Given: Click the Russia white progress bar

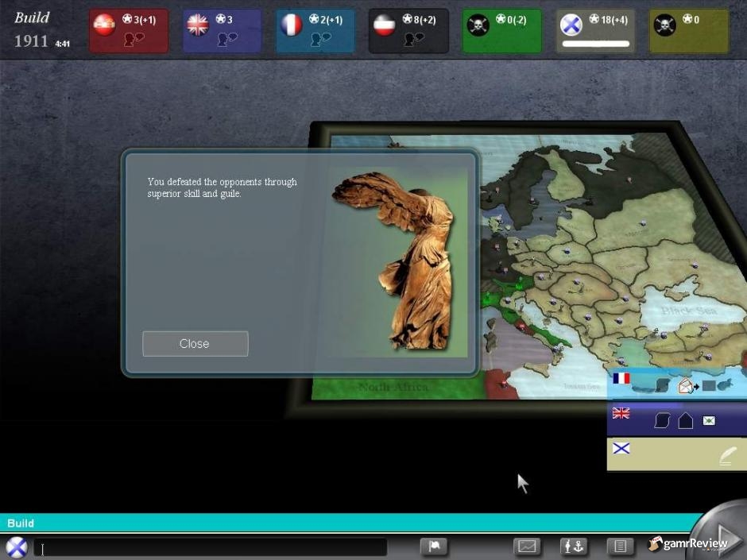Looking at the screenshot, I should tap(595, 44).
